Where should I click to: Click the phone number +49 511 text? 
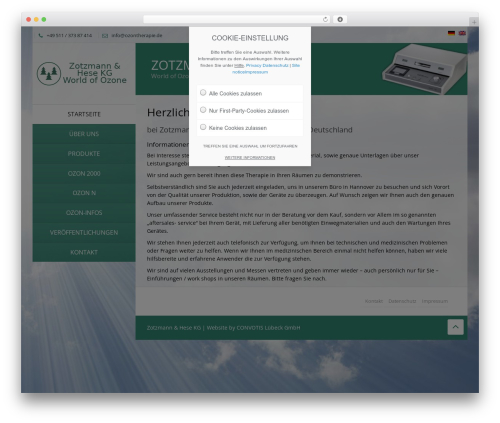[x=69, y=35]
